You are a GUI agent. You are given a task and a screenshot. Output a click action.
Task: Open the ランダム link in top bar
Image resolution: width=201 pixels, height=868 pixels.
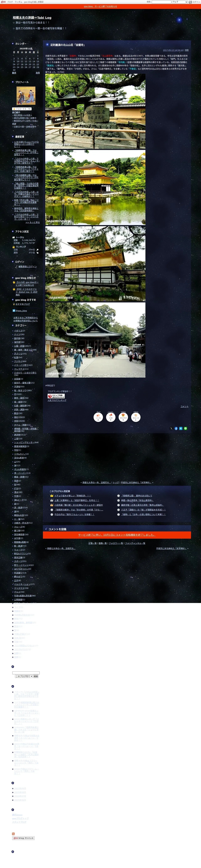click(x=18, y=2)
